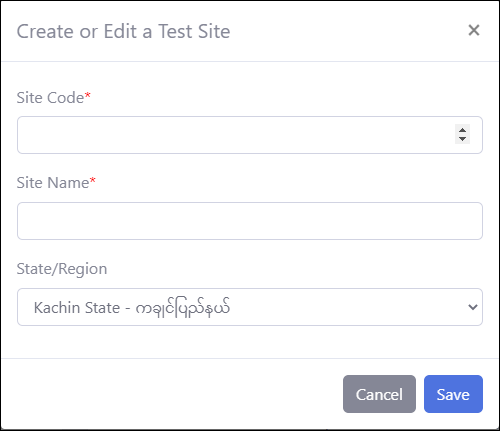Click the dialog title Create or Edit a Test Site
Image resolution: width=500 pixels, height=431 pixels.
(123, 31)
